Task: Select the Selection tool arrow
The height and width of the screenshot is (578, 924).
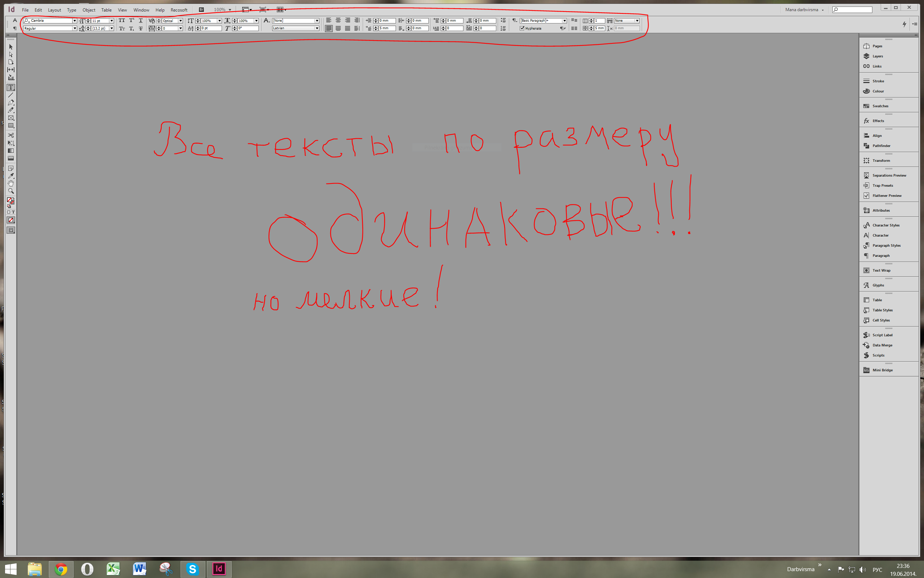Action: tap(11, 47)
